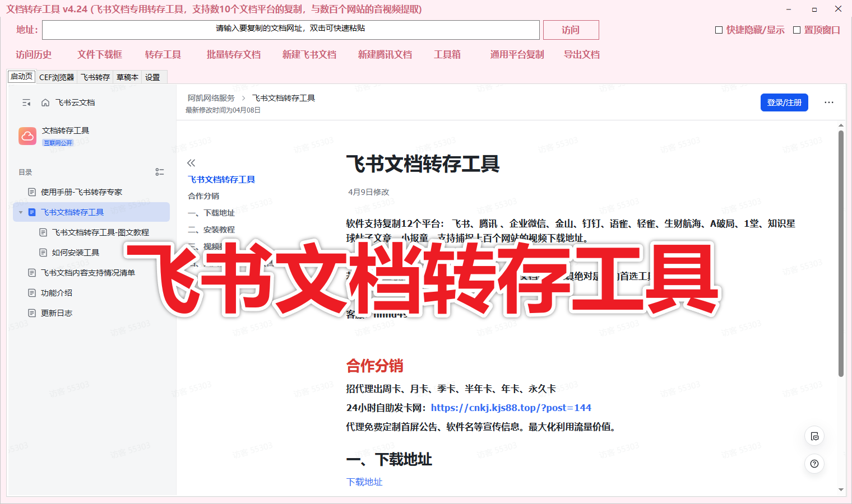The width and height of the screenshot is (852, 504).
Task: Open the 下载地址 hyperlink
Action: (x=364, y=481)
